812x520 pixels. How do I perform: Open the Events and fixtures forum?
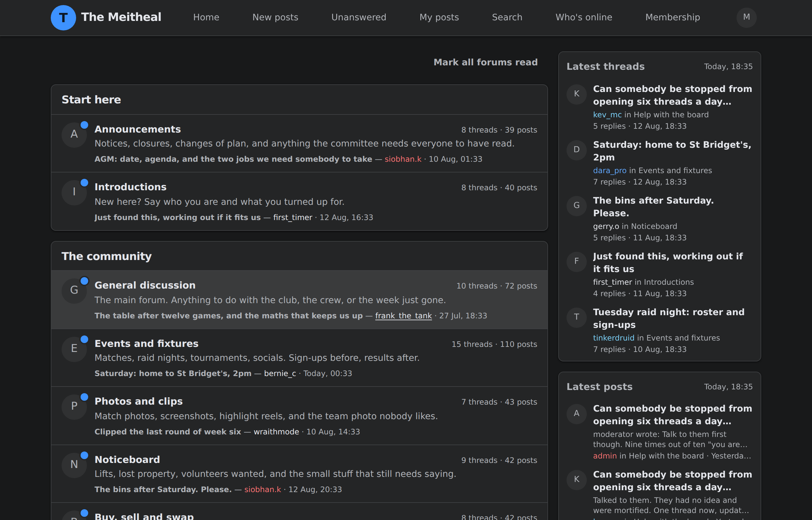146,343
